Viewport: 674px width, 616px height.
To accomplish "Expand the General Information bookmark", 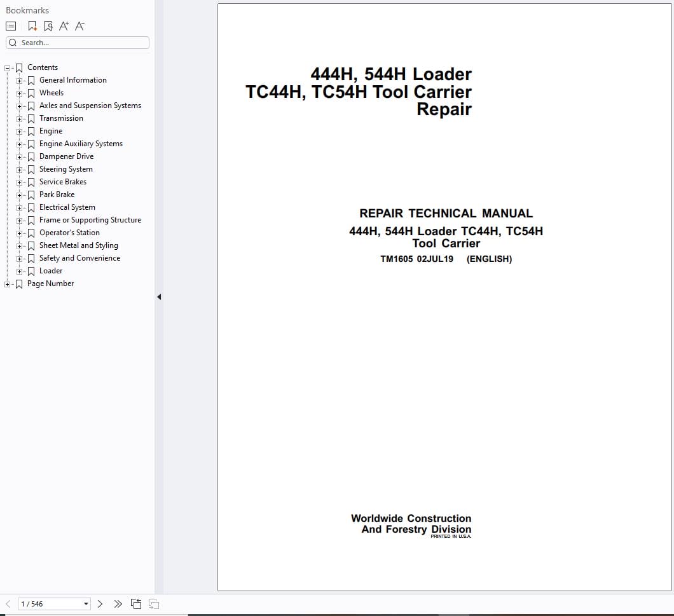I will (x=19, y=81).
